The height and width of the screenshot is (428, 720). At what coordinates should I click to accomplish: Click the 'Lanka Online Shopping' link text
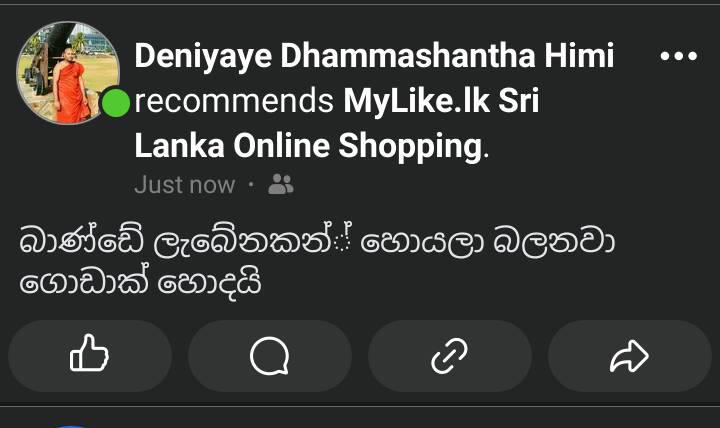pyautogui.click(x=309, y=146)
